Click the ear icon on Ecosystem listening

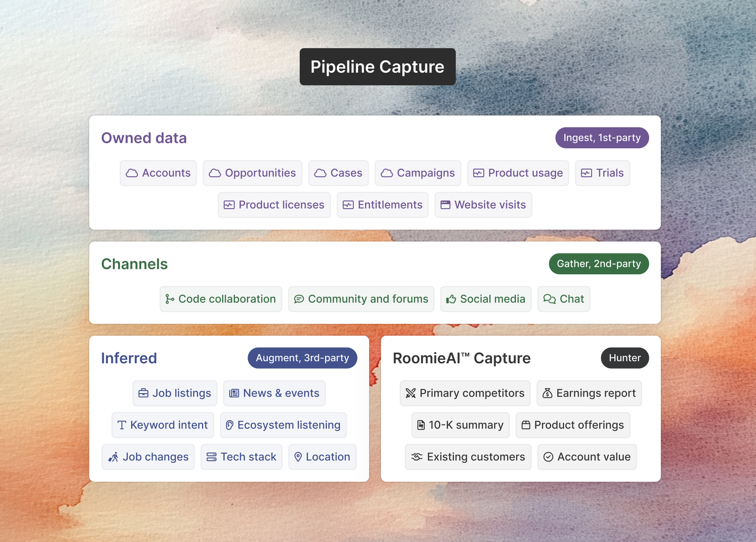pyautogui.click(x=229, y=425)
